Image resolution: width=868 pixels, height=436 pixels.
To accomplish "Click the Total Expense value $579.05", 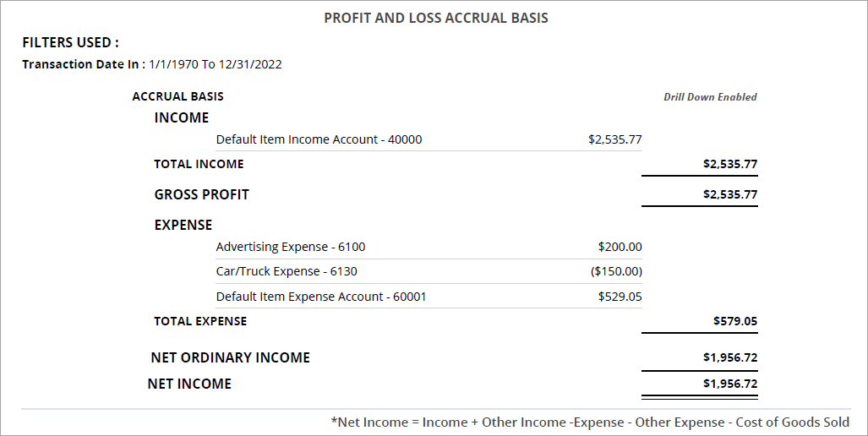I will tap(734, 321).
